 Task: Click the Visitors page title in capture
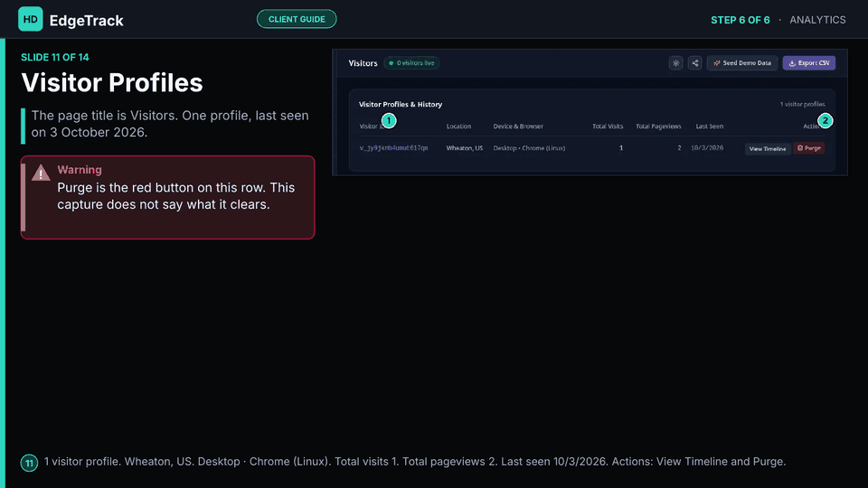[363, 63]
